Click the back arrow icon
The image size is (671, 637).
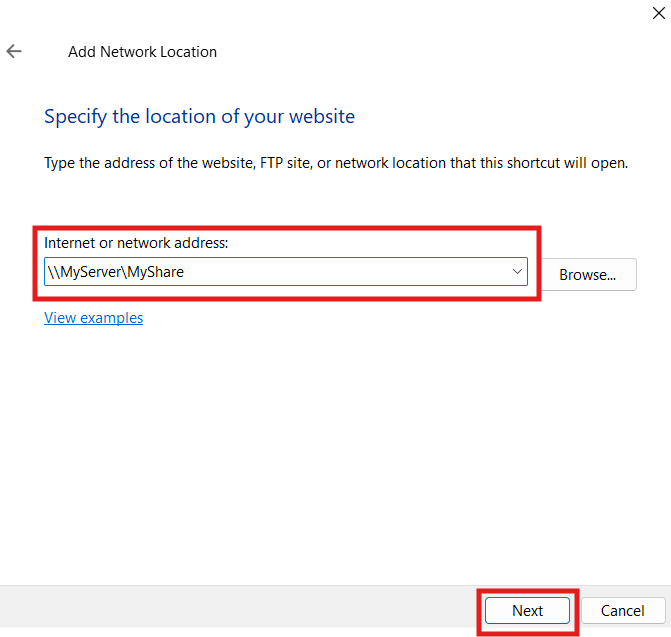[x=14, y=51]
